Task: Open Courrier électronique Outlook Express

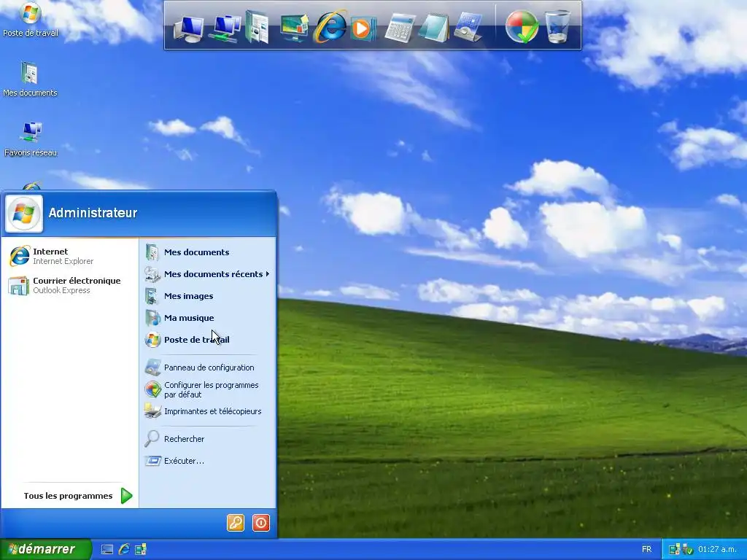Action: 70,285
